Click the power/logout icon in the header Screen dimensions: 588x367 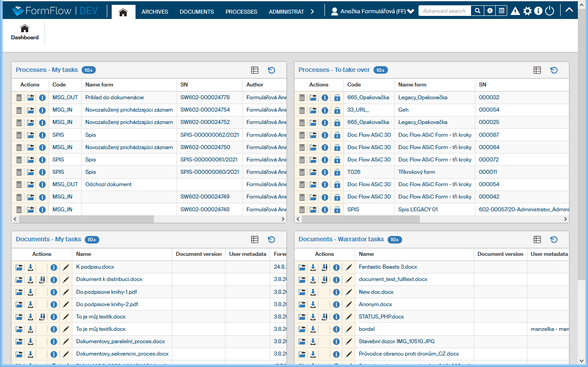tap(549, 11)
